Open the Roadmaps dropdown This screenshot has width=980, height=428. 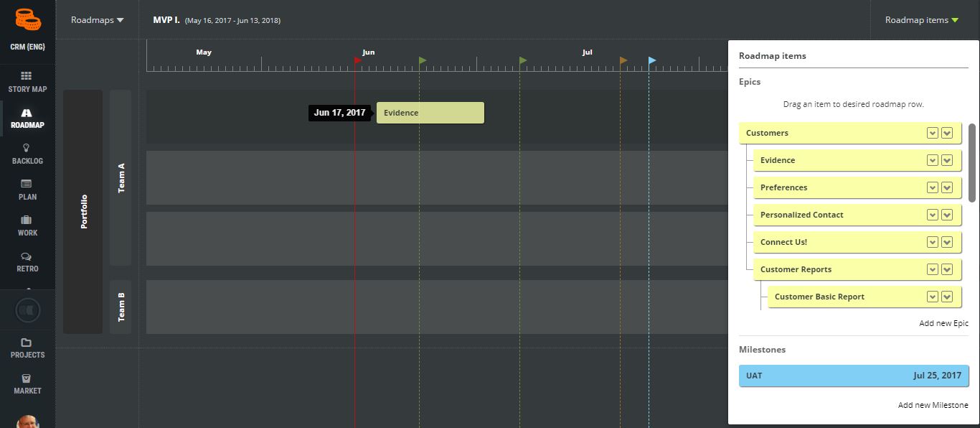point(98,20)
